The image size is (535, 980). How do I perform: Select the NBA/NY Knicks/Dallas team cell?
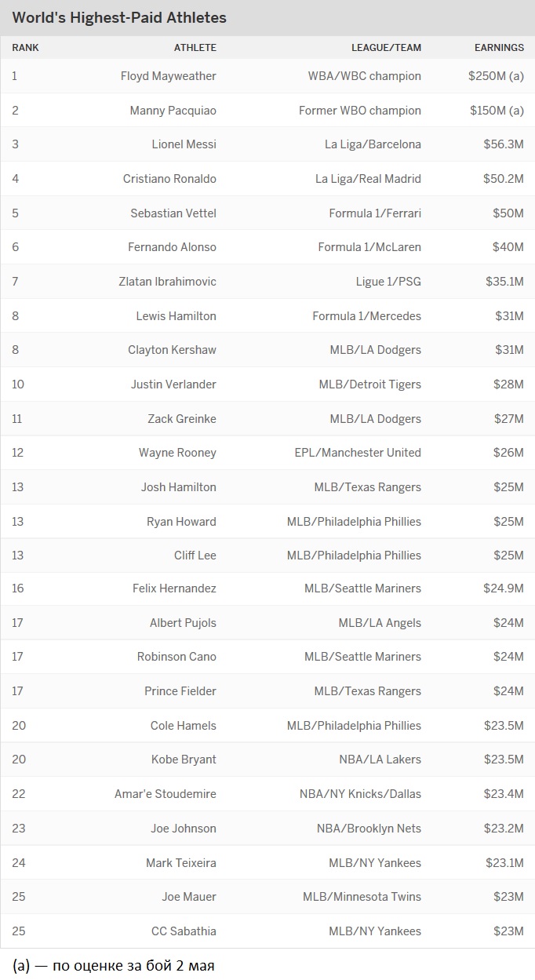[360, 794]
